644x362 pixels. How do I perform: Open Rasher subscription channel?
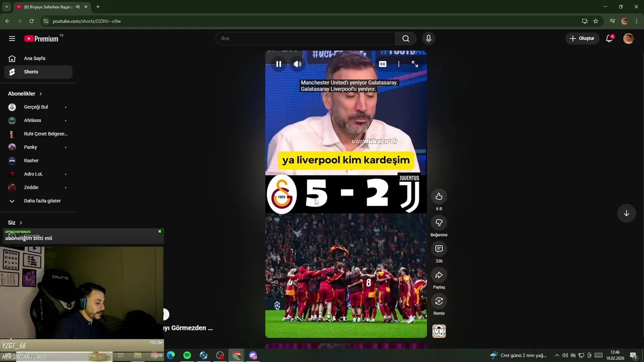[38, 161]
